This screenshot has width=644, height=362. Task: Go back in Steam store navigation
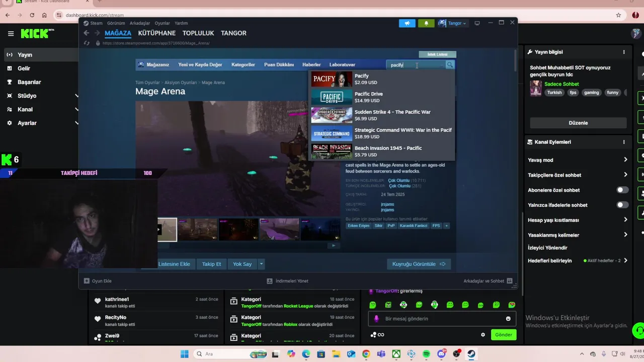tap(87, 33)
